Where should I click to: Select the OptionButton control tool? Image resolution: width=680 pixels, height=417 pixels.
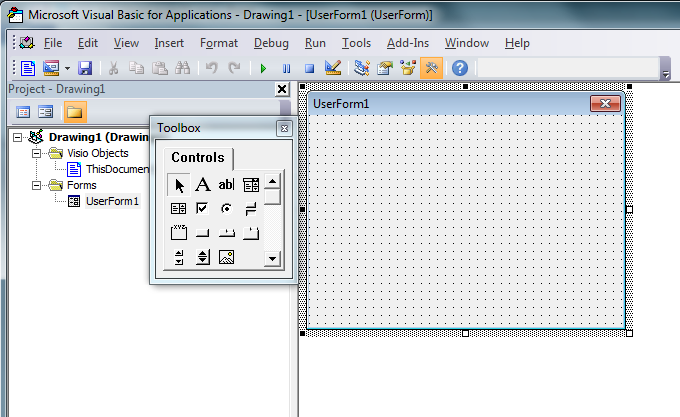[x=226, y=208]
